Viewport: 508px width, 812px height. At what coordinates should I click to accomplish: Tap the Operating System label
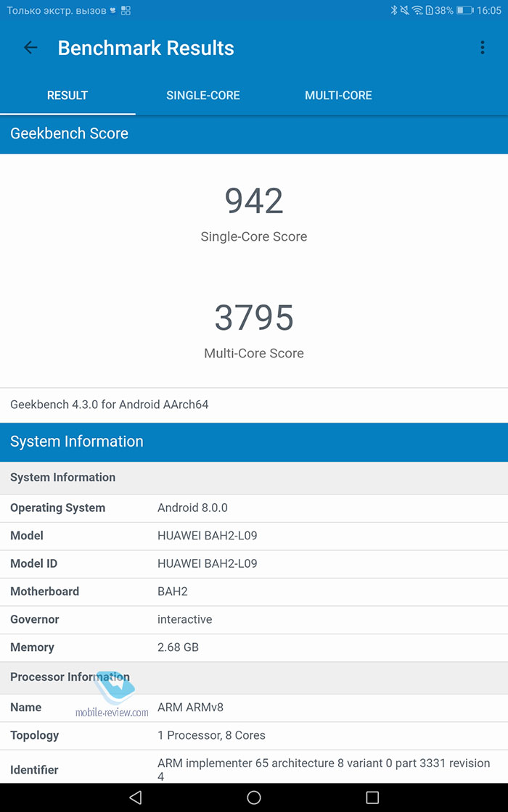click(x=57, y=508)
